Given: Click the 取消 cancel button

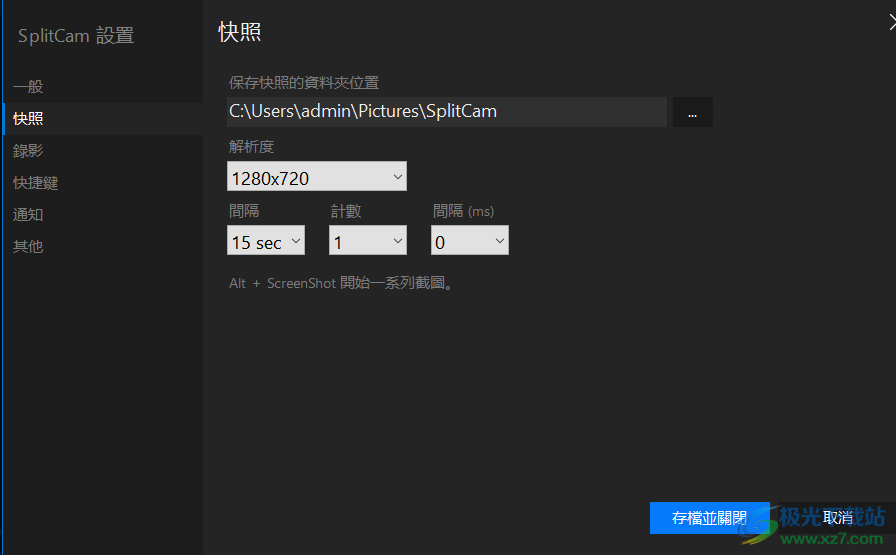Looking at the screenshot, I should 838,518.
